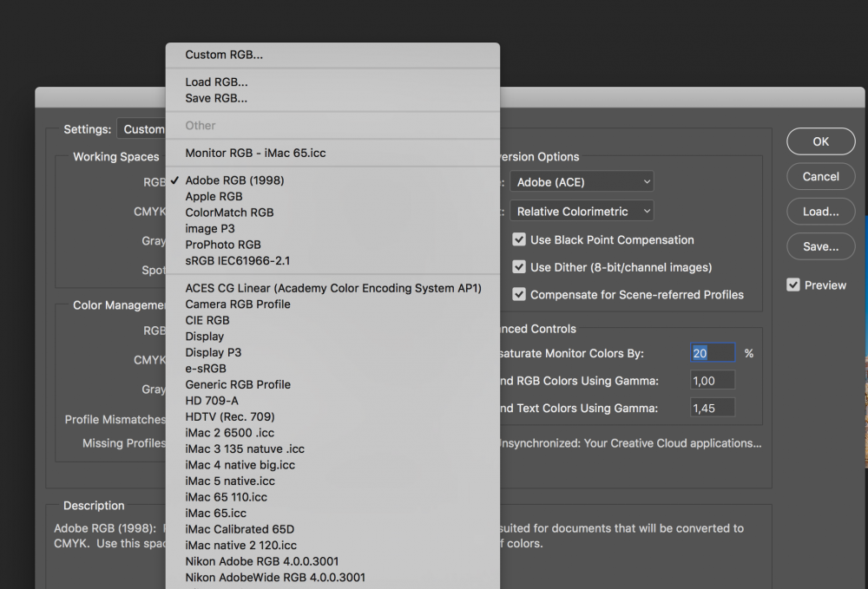868x589 pixels.
Task: Select ACES CG Linear profile
Action: click(x=332, y=288)
